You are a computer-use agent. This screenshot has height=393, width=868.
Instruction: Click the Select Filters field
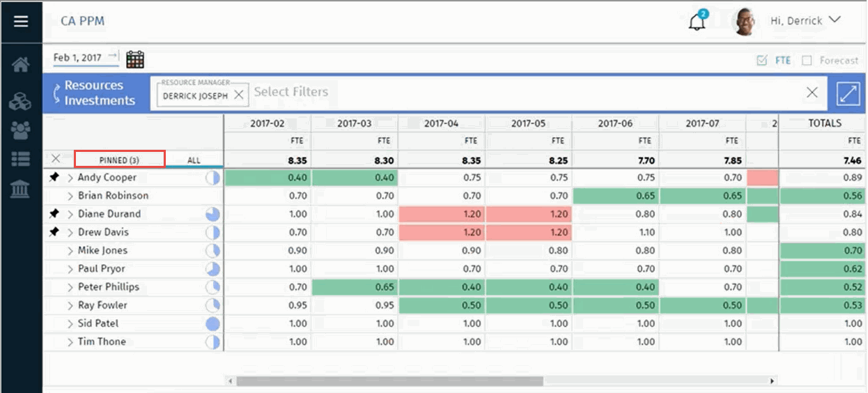[290, 92]
